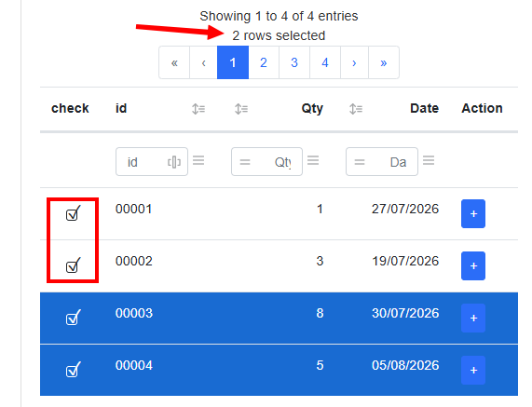Viewport: 532px width, 407px height.
Task: Go to page 4
Action: coord(325,62)
